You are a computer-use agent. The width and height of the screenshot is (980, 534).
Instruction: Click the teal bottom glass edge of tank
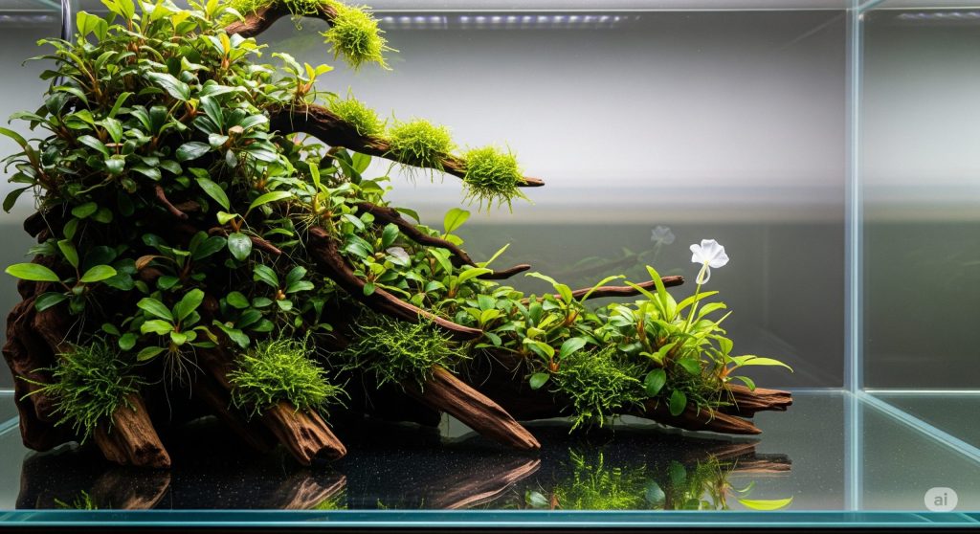pos(479,519)
